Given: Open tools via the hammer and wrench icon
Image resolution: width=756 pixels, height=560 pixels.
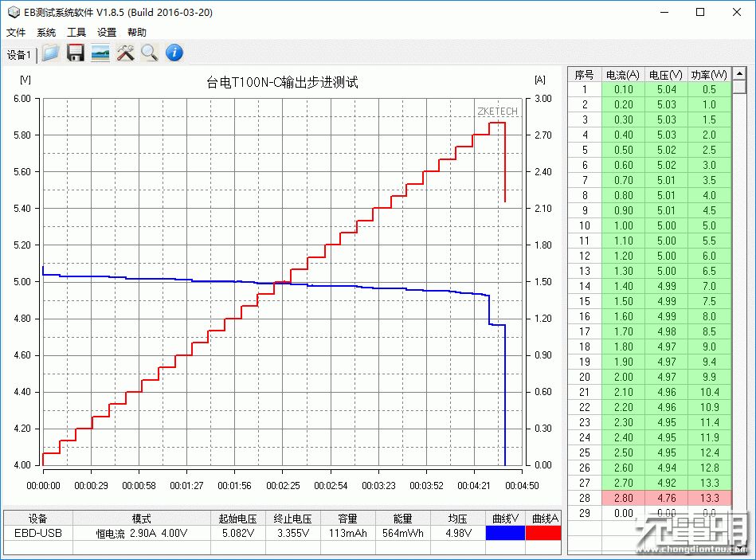Looking at the screenshot, I should click(x=125, y=53).
